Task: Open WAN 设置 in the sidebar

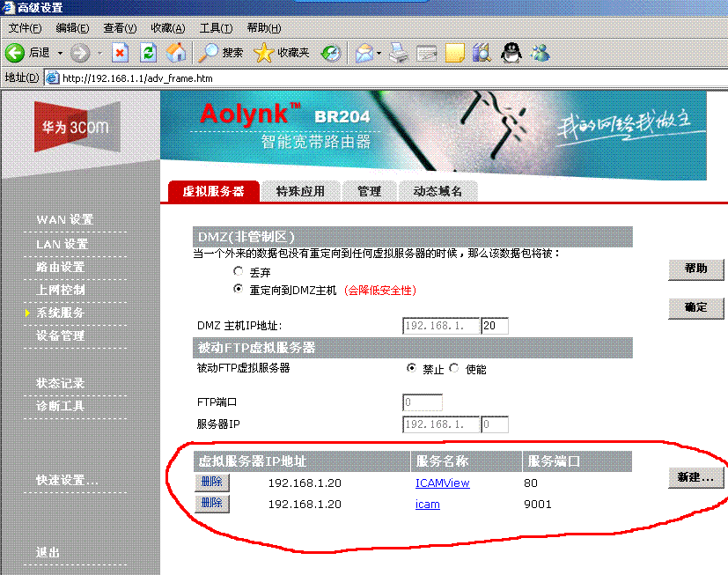Action: coord(65,219)
